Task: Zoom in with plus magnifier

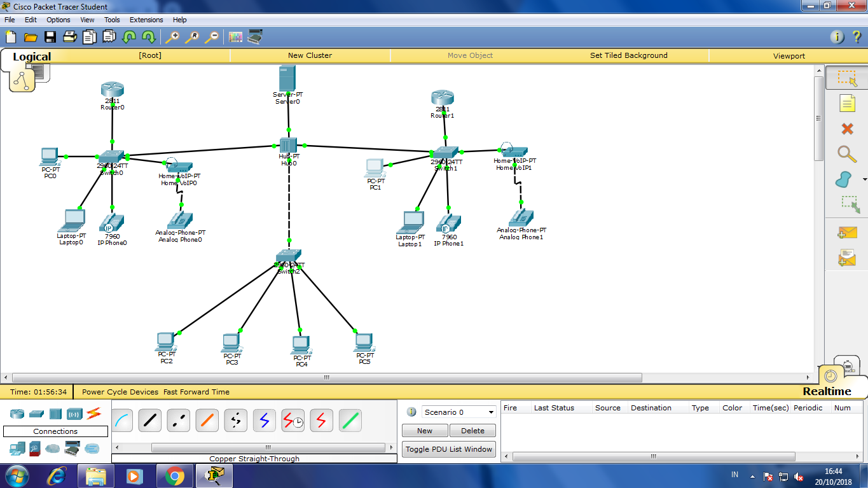Action: click(x=172, y=37)
